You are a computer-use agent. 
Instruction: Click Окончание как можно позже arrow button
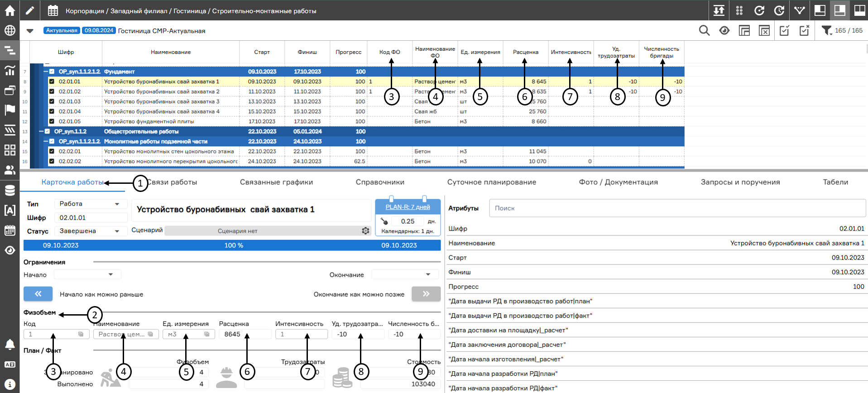pyautogui.click(x=426, y=294)
